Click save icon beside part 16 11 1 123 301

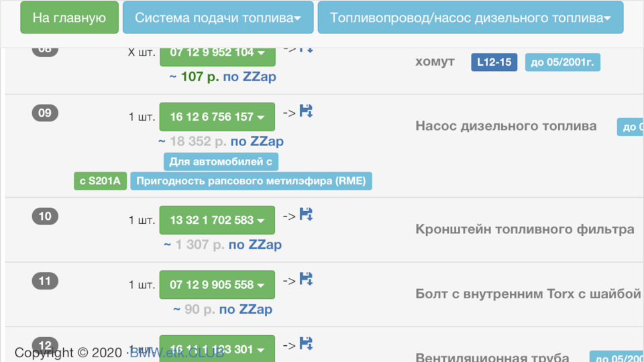(x=306, y=343)
